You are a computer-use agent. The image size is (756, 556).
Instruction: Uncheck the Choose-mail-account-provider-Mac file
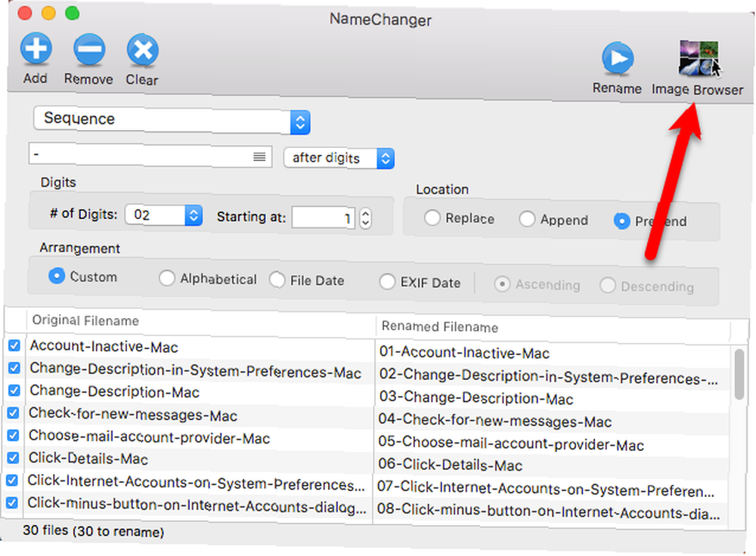click(14, 436)
